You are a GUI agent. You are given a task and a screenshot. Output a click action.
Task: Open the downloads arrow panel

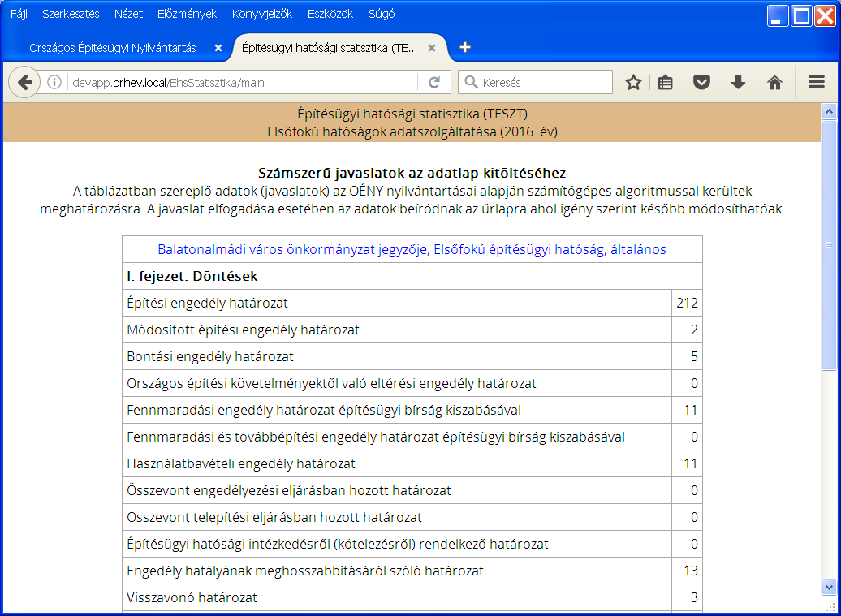click(x=738, y=83)
